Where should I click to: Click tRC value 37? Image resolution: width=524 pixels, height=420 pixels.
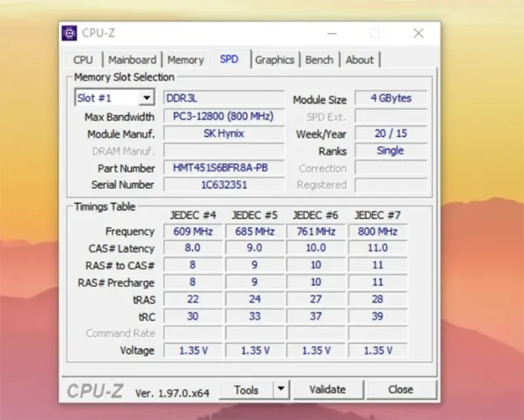coord(316,316)
